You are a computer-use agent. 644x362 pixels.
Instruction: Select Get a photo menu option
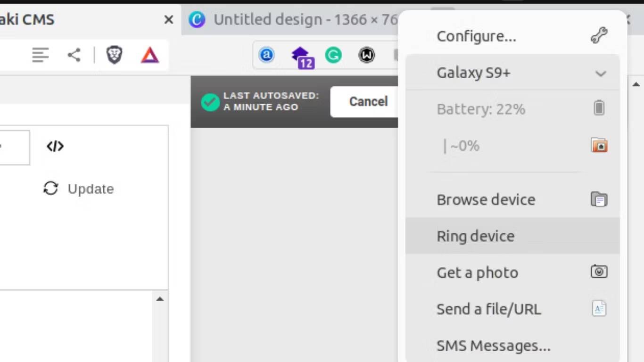(477, 272)
